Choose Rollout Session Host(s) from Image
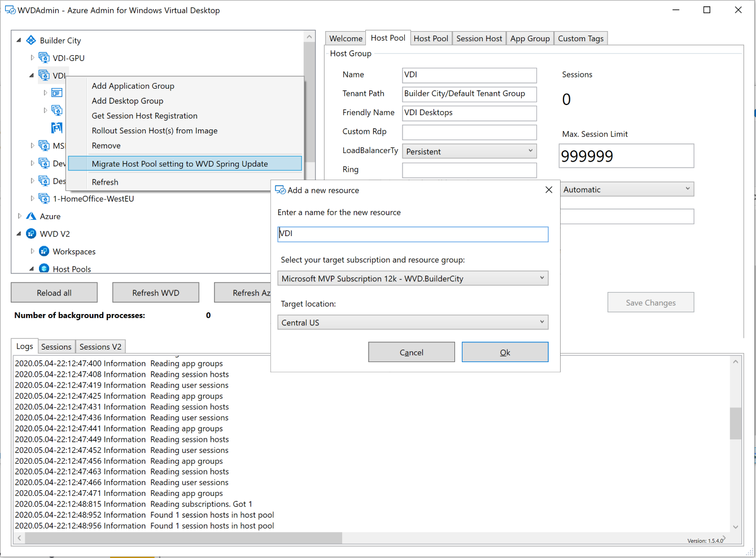 [155, 130]
